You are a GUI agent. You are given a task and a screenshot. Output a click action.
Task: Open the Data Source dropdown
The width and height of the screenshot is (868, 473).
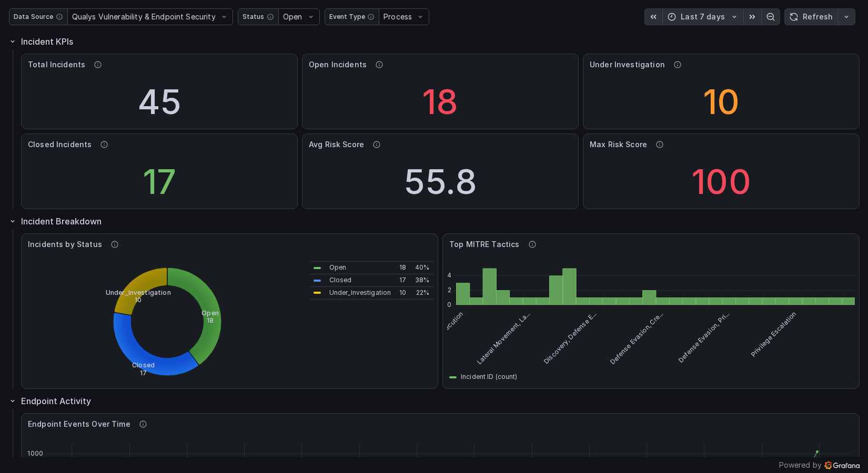(150, 17)
